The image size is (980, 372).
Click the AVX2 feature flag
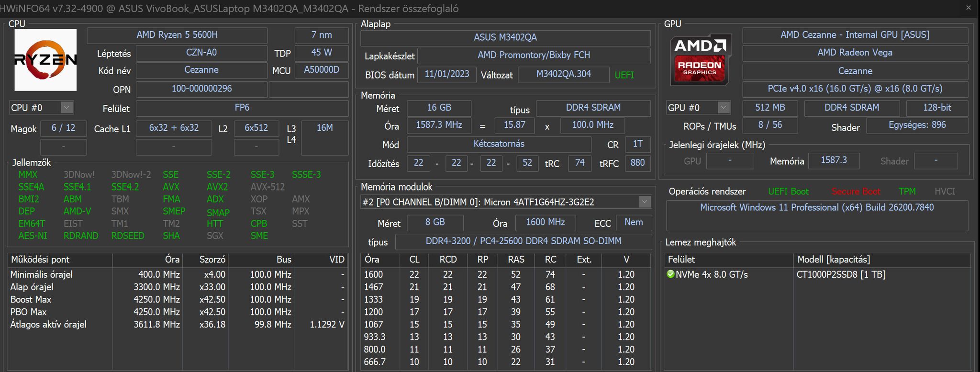(217, 187)
